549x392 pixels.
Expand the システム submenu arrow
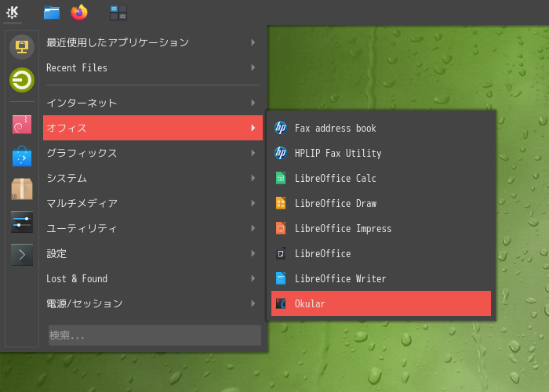tap(253, 178)
